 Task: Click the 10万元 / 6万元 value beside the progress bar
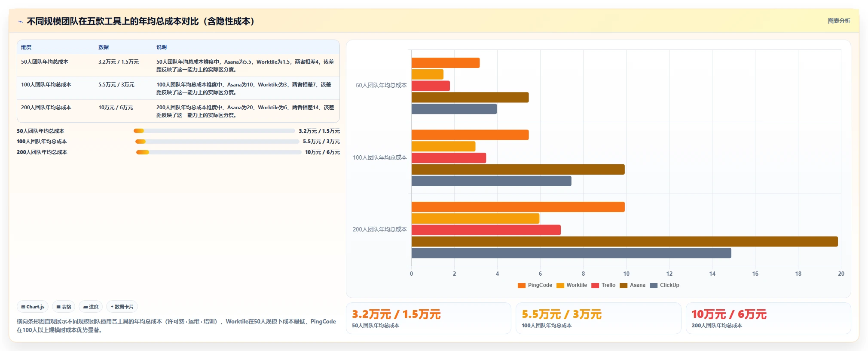tap(322, 152)
